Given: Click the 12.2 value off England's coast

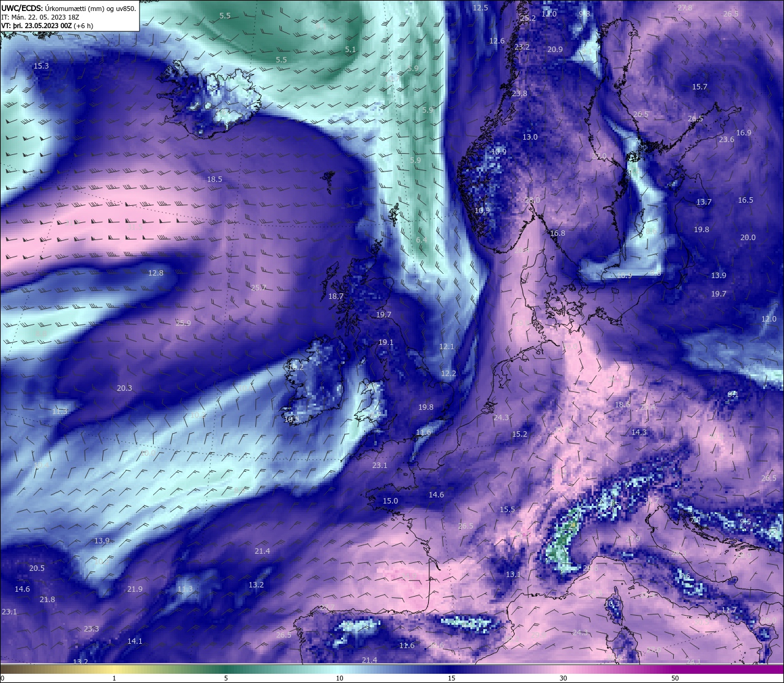Looking at the screenshot, I should tap(448, 373).
